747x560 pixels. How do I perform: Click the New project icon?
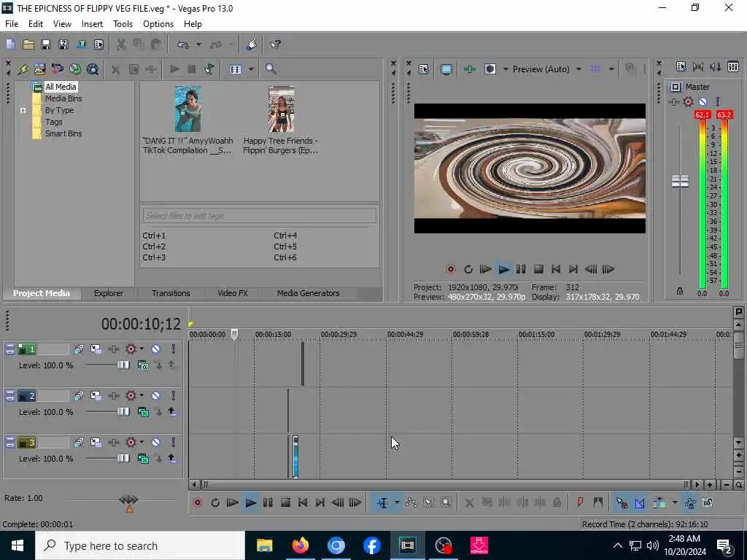(10, 44)
